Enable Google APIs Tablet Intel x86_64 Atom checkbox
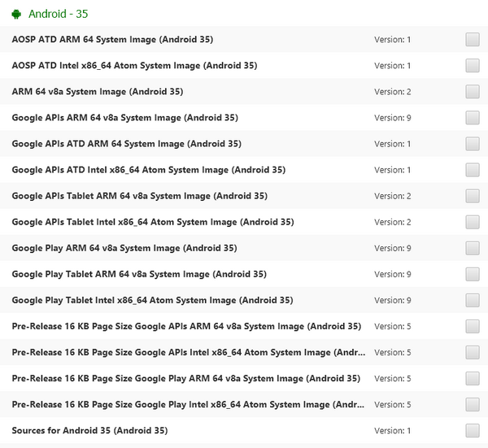 tap(472, 222)
